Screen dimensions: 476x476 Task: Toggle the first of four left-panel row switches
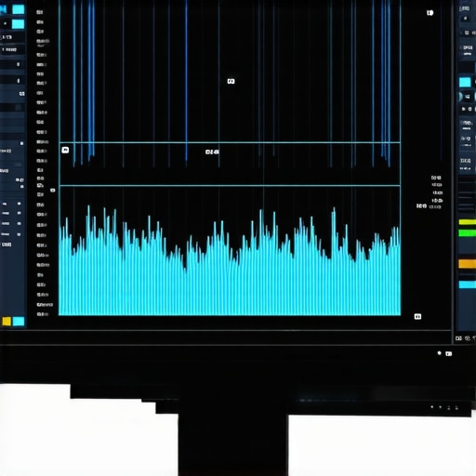click(19, 204)
